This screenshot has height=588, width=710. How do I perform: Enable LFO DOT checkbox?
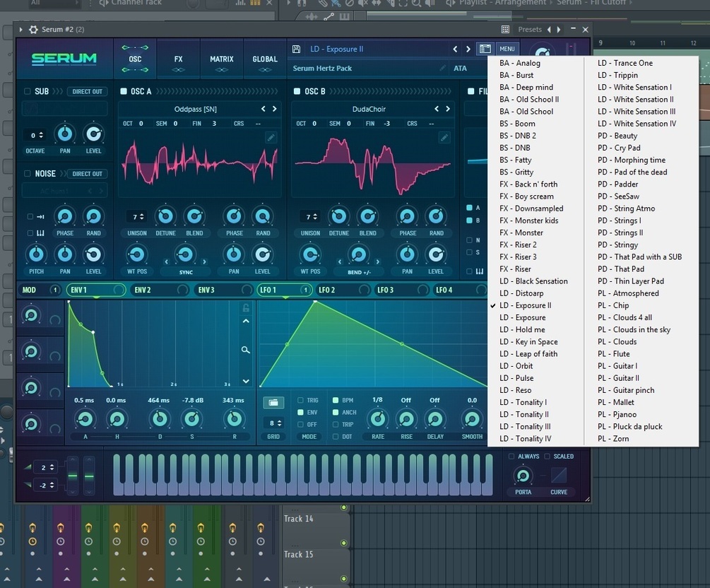[x=336, y=437]
